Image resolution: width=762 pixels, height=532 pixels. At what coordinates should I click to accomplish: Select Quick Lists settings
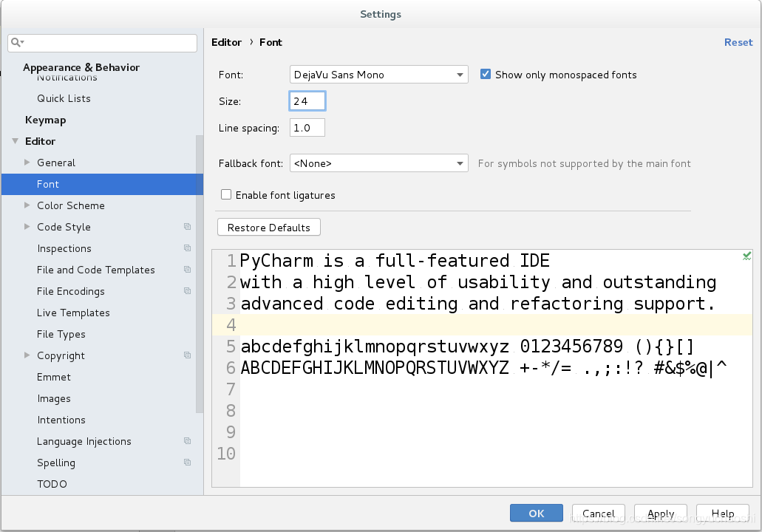(x=64, y=98)
